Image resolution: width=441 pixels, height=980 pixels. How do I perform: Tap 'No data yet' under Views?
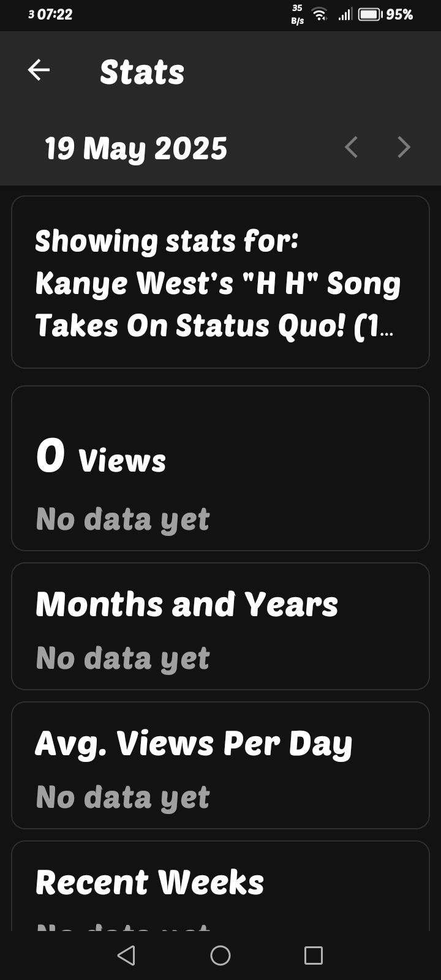coord(123,519)
